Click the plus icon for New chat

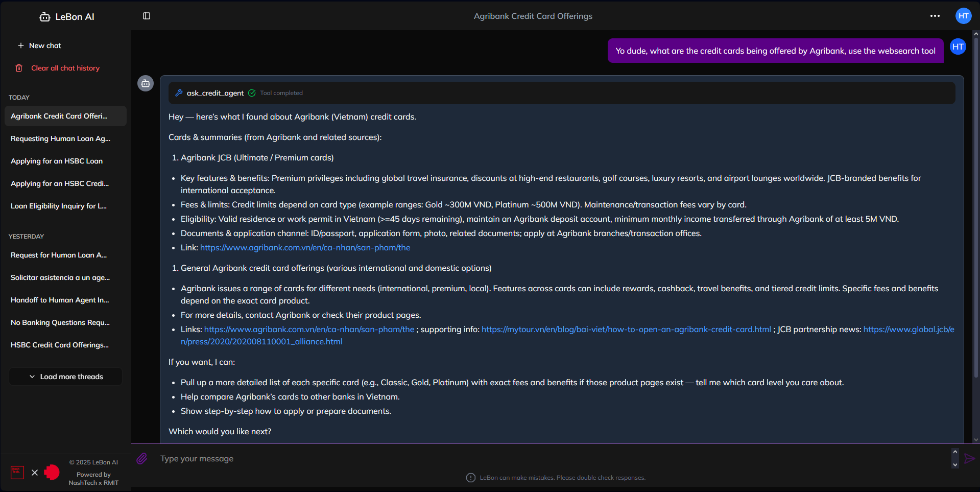click(21, 45)
